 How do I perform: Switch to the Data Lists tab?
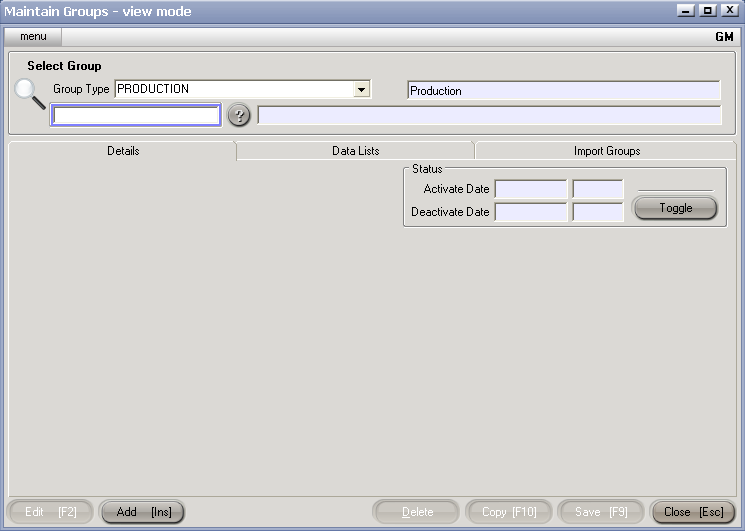355,151
